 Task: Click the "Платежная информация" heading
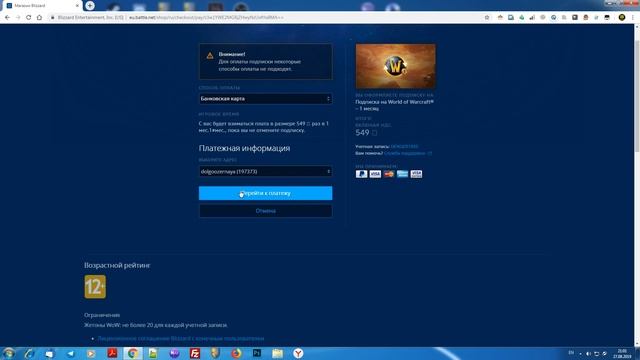coord(244,148)
